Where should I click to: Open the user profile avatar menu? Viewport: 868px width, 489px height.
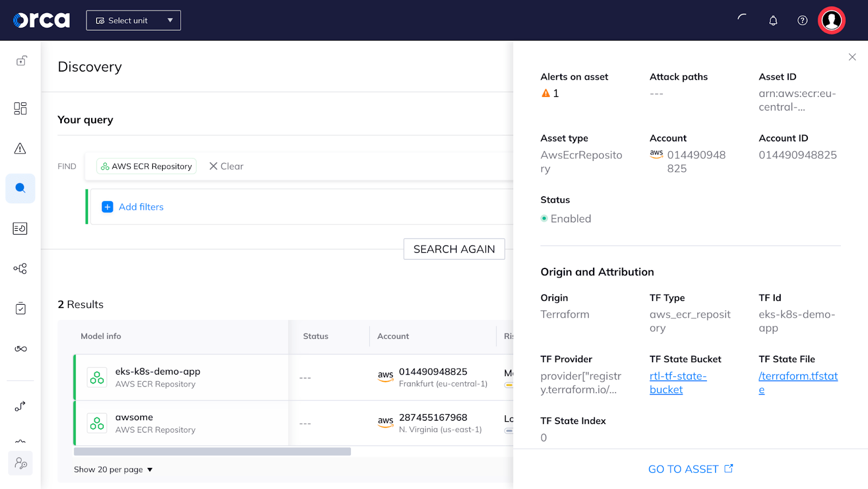click(x=831, y=20)
